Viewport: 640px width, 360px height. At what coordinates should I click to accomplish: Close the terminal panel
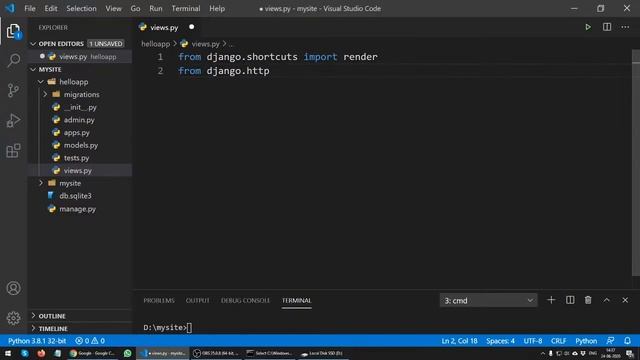[x=625, y=300]
